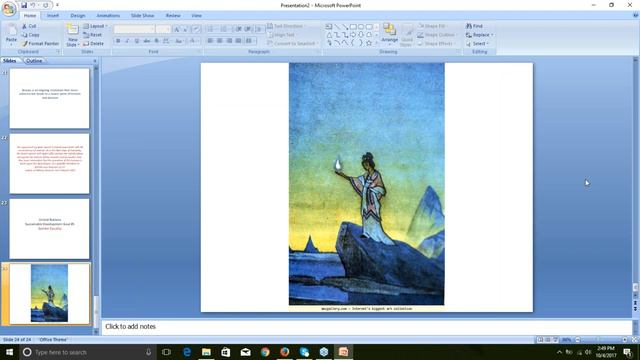Open the Office Button menu

(9, 8)
